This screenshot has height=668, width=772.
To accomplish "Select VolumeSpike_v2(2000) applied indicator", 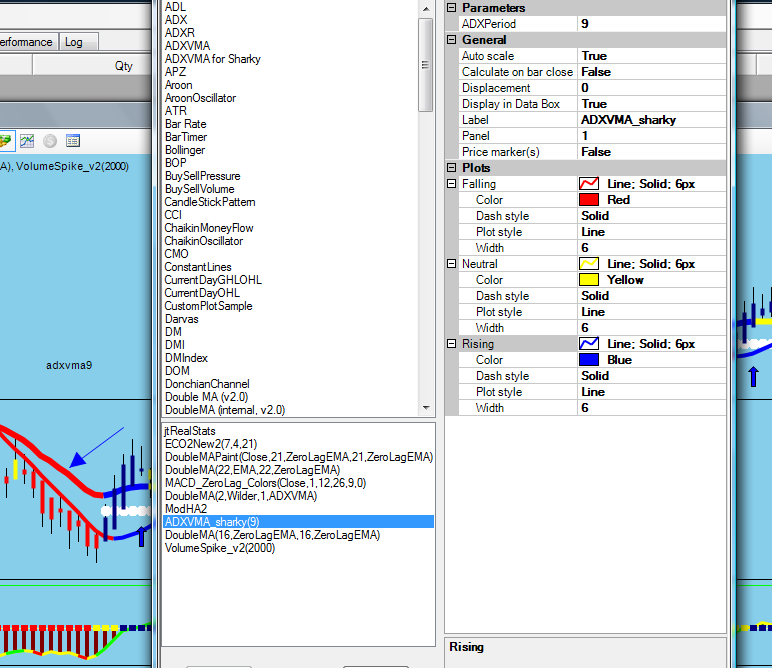I will (220, 548).
